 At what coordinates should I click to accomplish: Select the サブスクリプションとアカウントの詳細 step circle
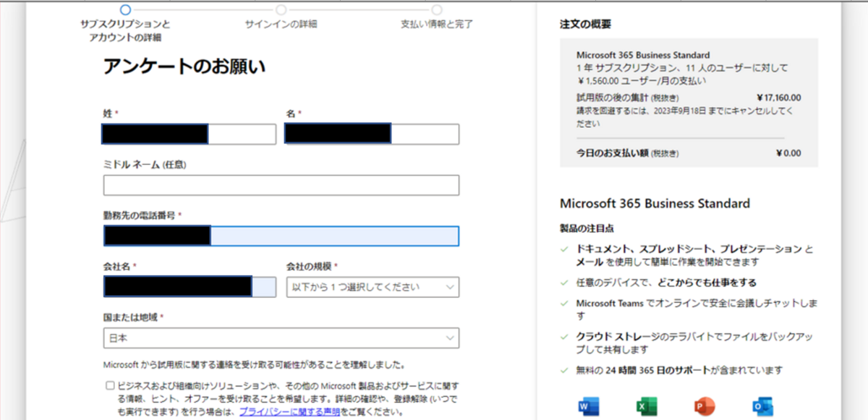pos(126,9)
